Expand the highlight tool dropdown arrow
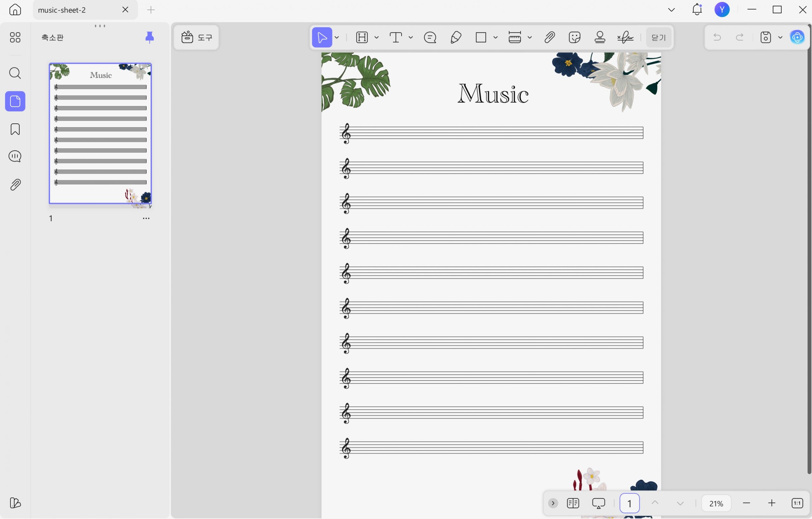Image resolution: width=812 pixels, height=519 pixels. click(x=377, y=37)
